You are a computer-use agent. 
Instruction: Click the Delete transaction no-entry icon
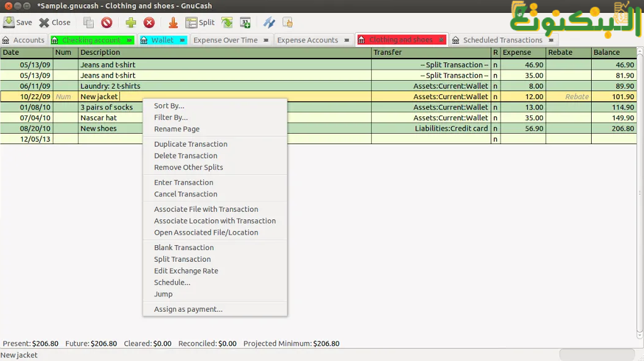[107, 23]
